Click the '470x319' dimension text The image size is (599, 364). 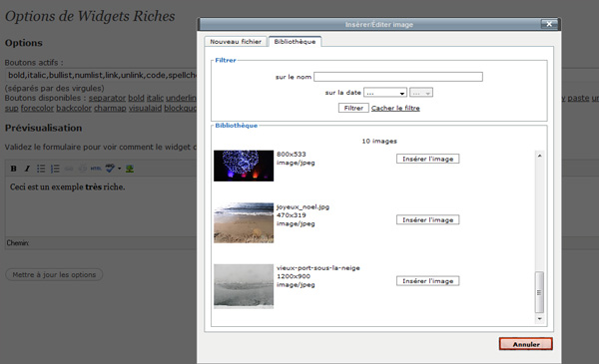click(292, 215)
